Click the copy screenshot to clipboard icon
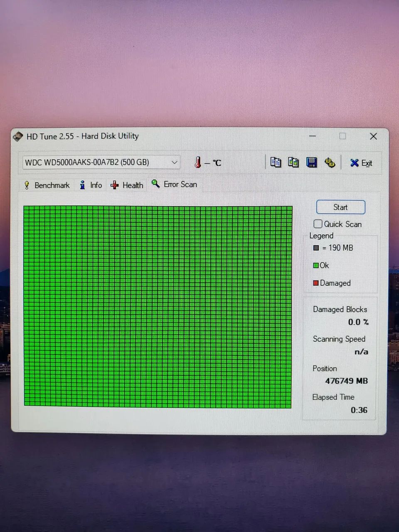The height and width of the screenshot is (532, 399). [x=293, y=162]
